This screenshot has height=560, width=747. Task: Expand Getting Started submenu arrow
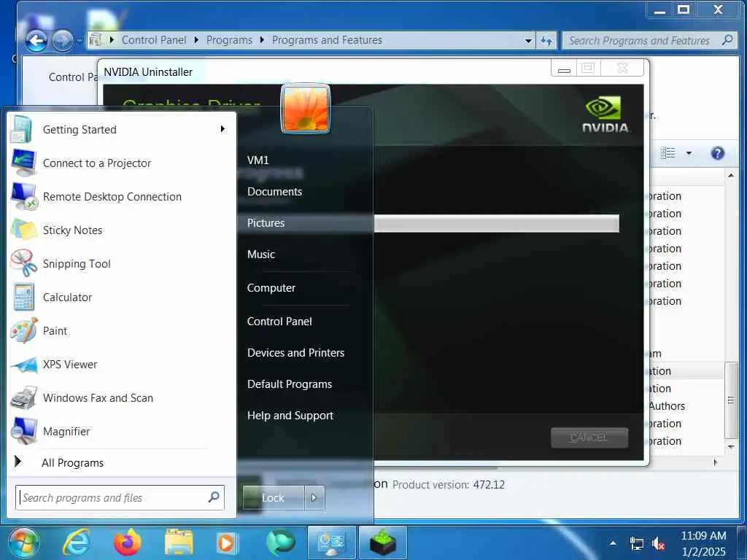[222, 129]
